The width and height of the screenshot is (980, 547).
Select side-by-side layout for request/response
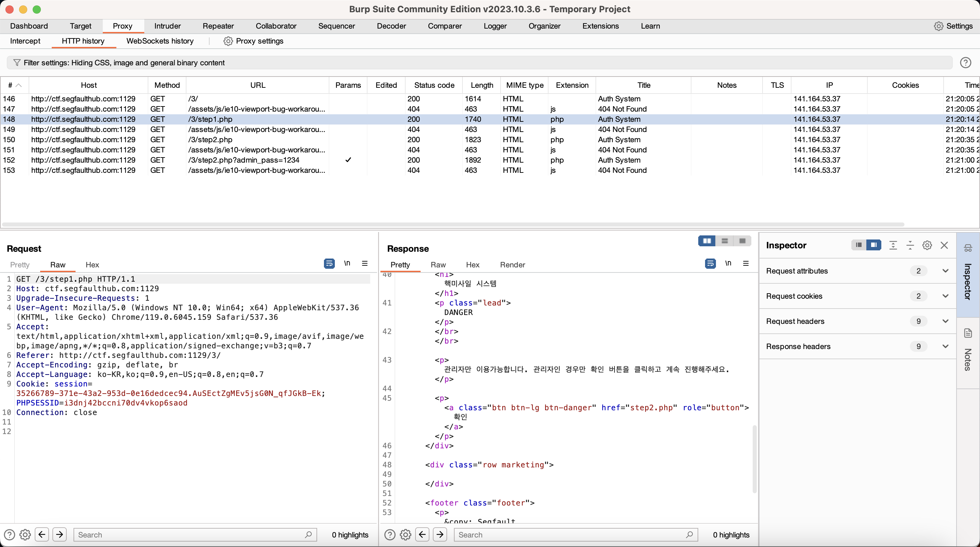[707, 241]
